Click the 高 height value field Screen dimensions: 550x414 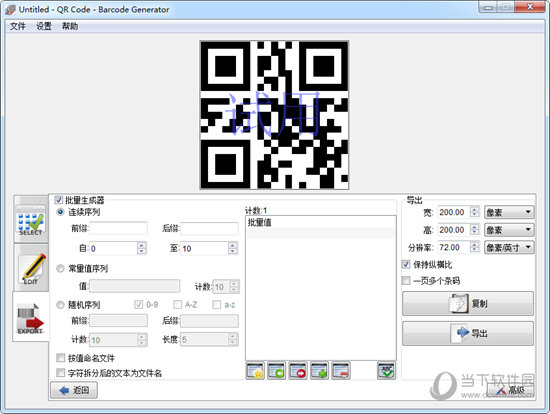[x=454, y=230]
